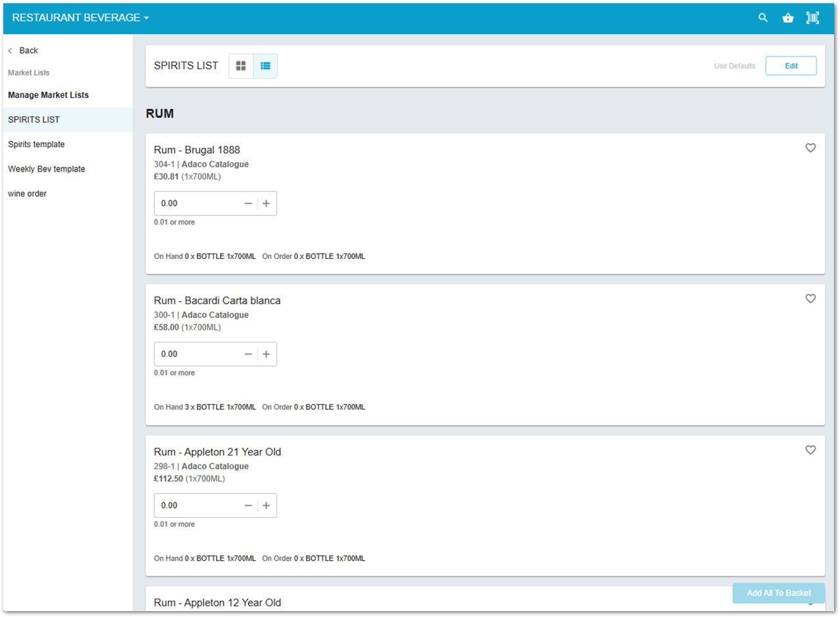
Task: Open Use Defaults options
Action: 734,66
